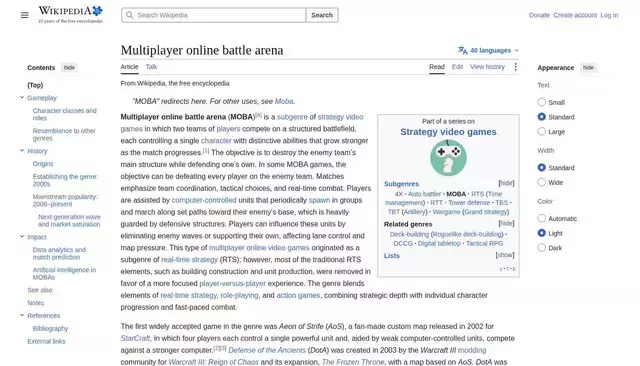The height and width of the screenshot is (366, 640).
Task: Click Create account link
Action: [575, 15]
